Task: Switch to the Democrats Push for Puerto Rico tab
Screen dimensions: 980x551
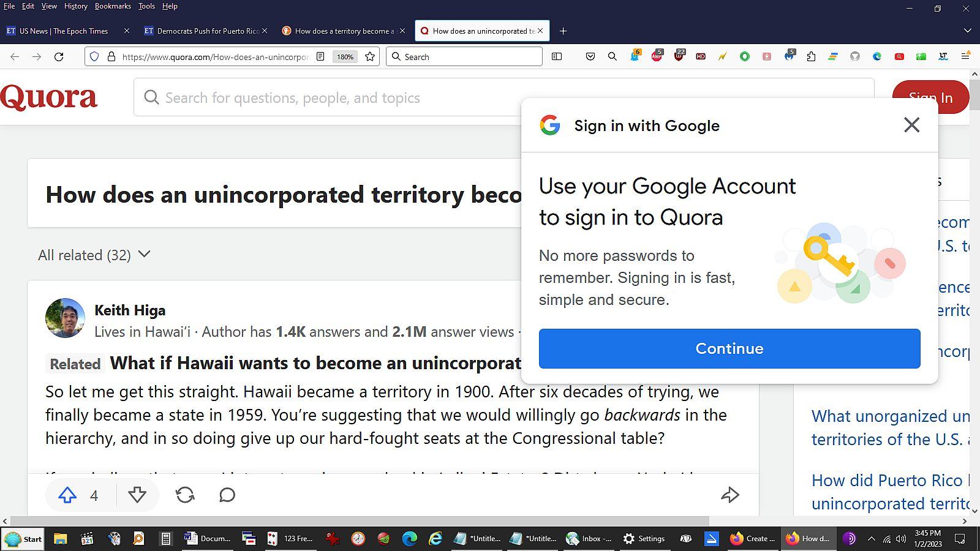Action: [205, 31]
